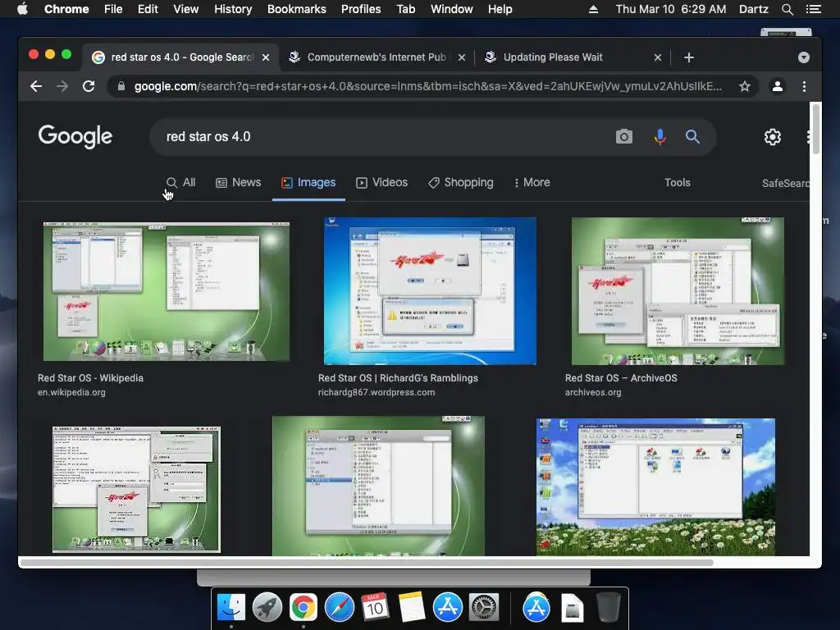Screen dimensions: 840x630
Task: Select the Images results tab
Action: (x=308, y=183)
